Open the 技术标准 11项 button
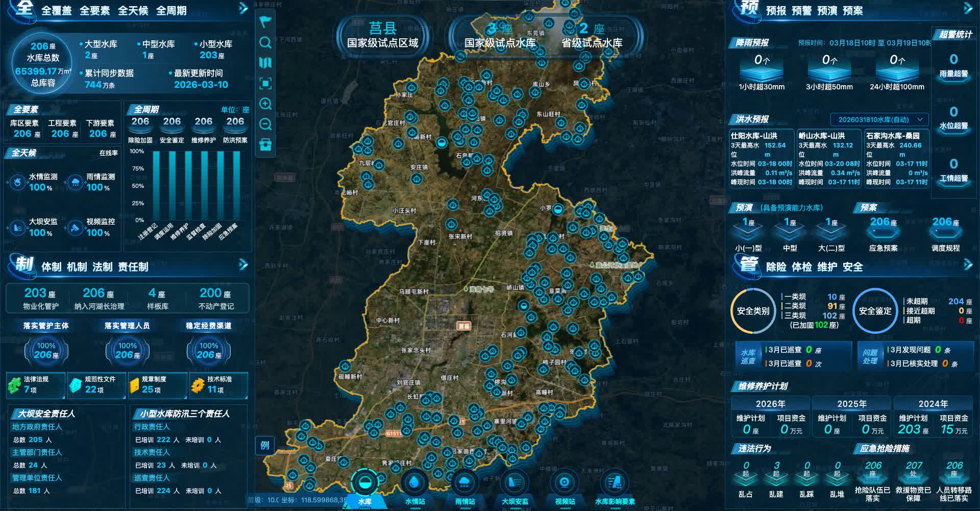Viewport: 980px width, 511px height. point(218,385)
